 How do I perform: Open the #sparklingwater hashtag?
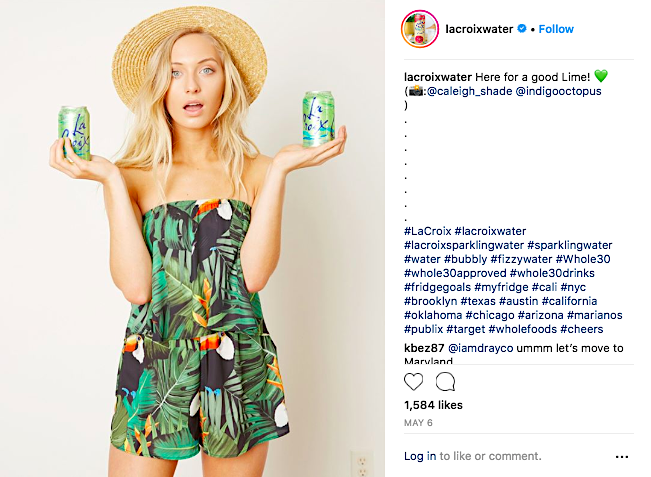click(567, 245)
